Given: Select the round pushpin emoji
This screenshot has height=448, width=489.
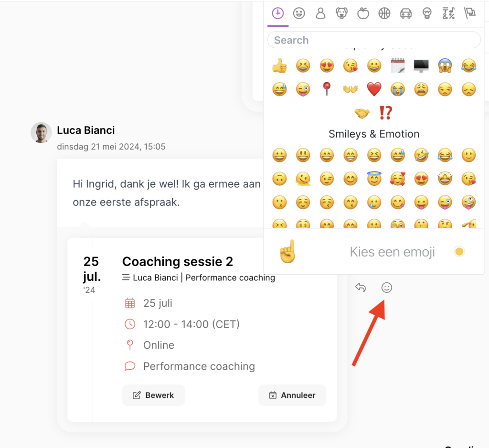Looking at the screenshot, I should pos(327,89).
